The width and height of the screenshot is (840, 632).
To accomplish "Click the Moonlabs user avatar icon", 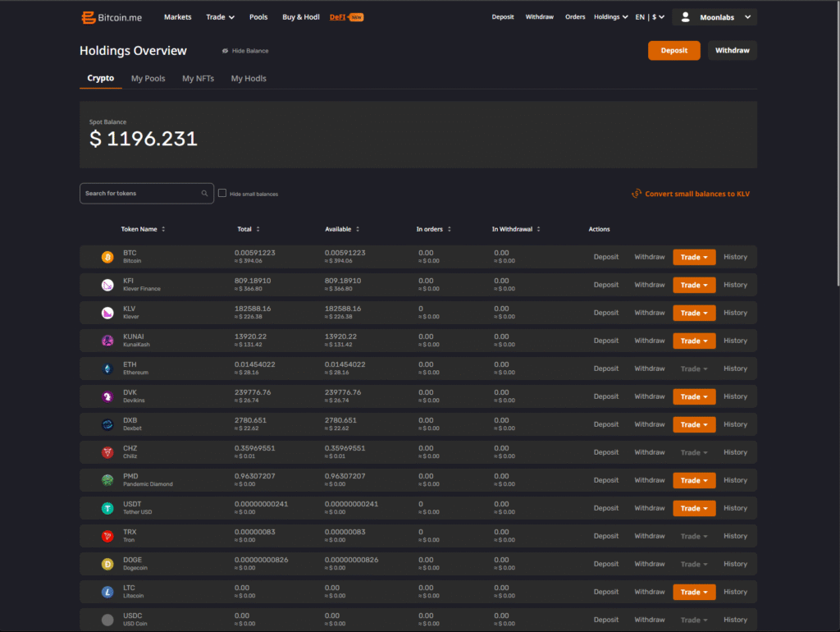I will coord(686,17).
